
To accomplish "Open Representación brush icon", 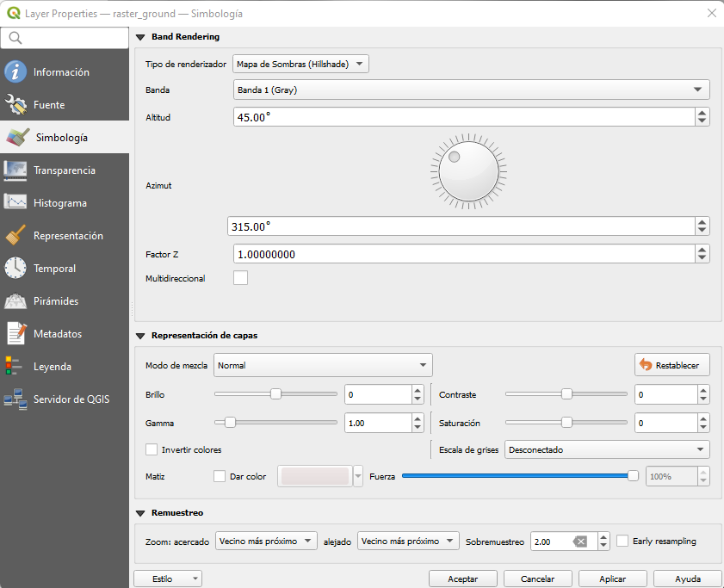I will (15, 236).
